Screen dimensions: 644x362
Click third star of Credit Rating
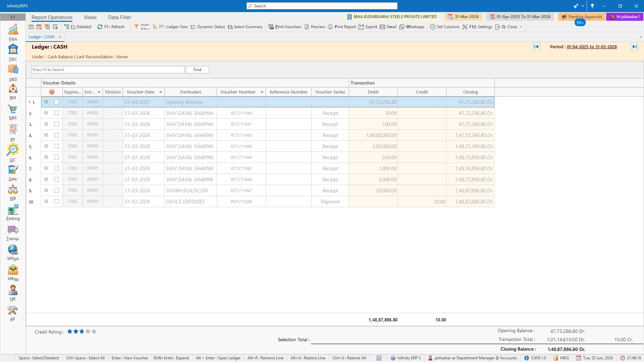[82, 331]
